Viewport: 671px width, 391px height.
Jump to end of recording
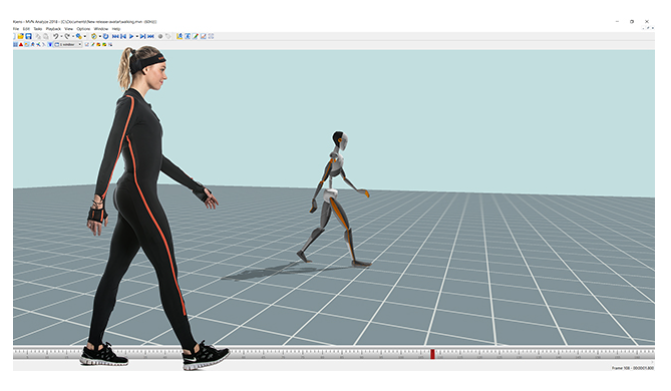point(151,36)
